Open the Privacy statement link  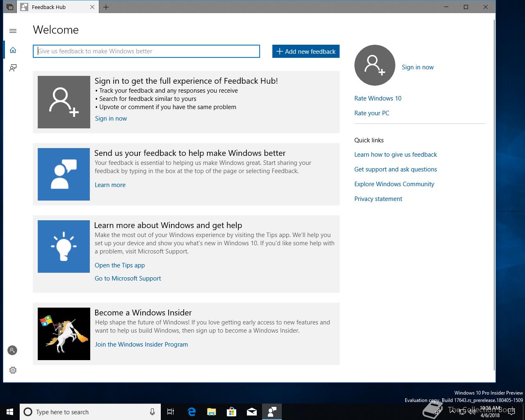pyautogui.click(x=378, y=199)
